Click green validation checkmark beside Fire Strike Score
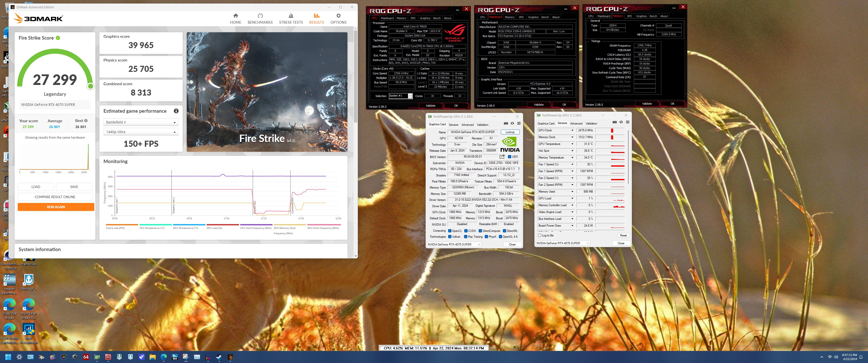This screenshot has height=363, width=868. point(58,38)
